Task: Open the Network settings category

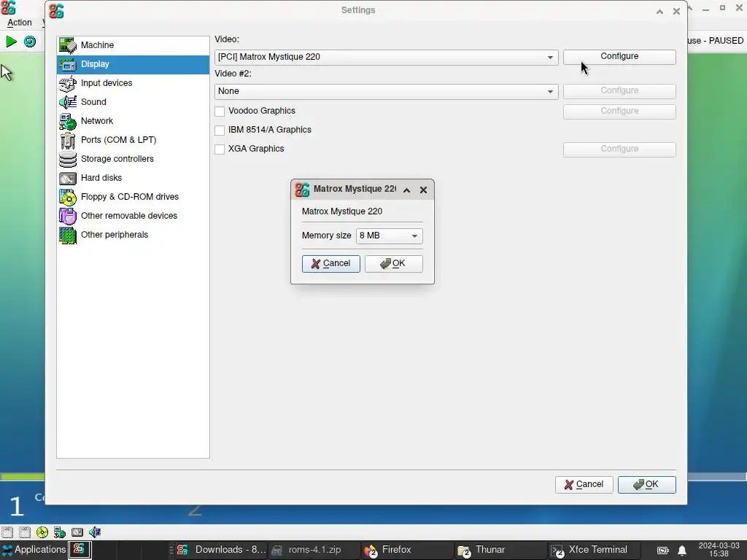Action: pos(133,121)
